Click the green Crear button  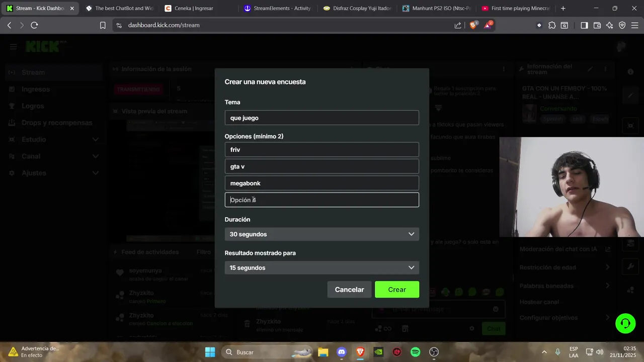tap(397, 290)
